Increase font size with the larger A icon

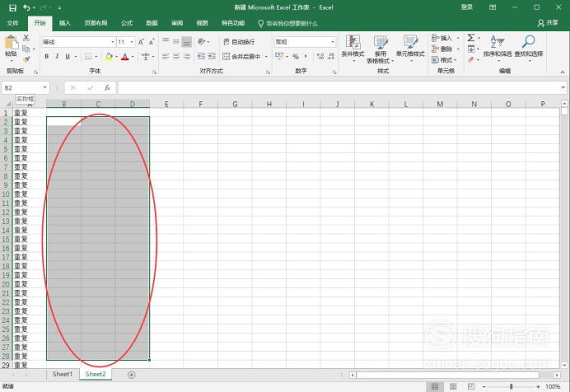(x=141, y=42)
